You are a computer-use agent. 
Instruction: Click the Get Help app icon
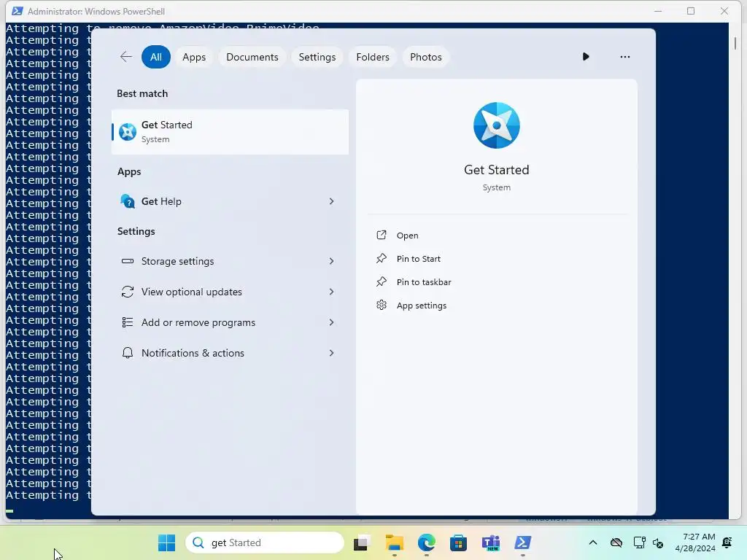coord(128,201)
